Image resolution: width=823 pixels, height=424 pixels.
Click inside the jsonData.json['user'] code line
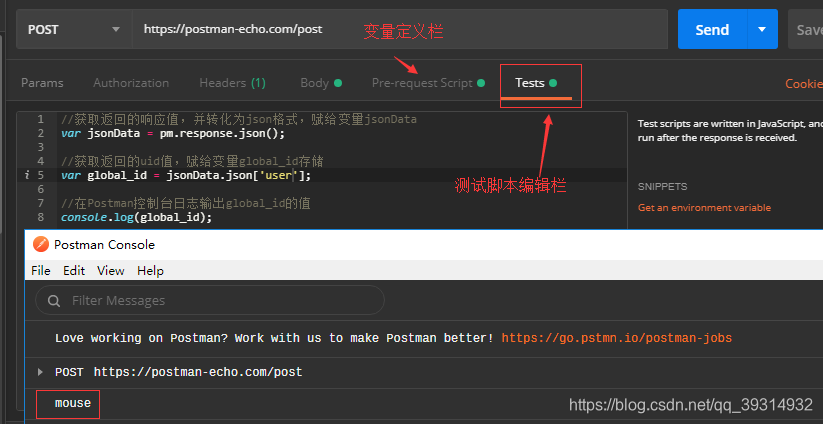coord(186,175)
